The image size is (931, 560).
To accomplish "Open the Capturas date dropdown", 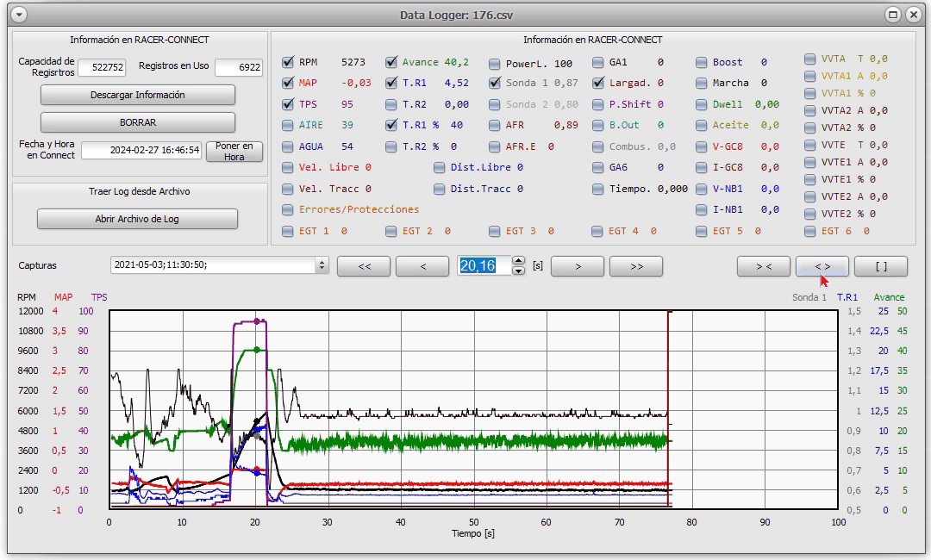I will 322,265.
